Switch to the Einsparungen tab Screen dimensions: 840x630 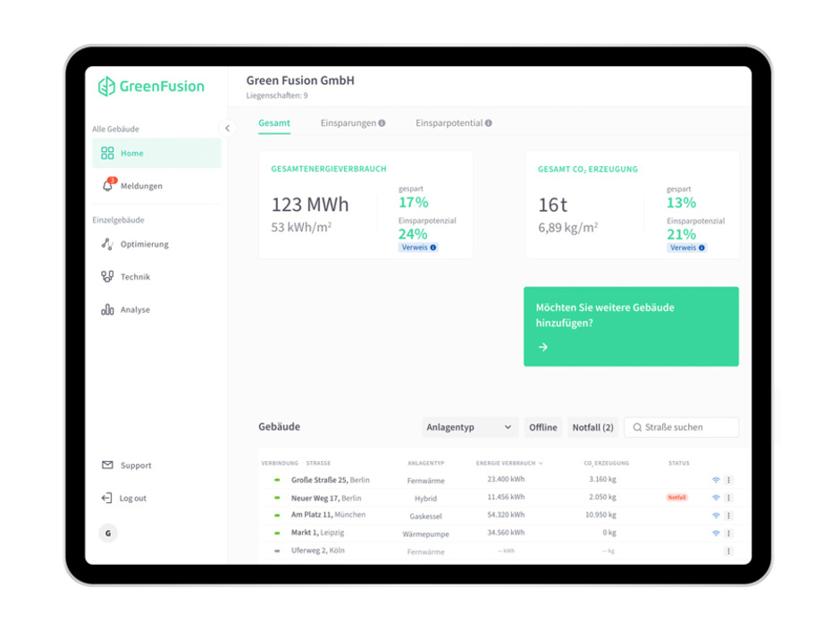[x=346, y=122]
